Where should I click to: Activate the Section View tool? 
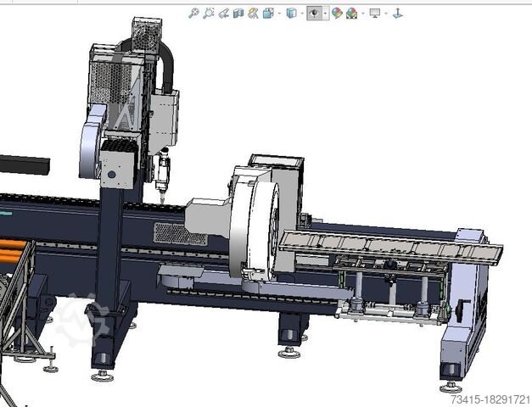pos(238,13)
